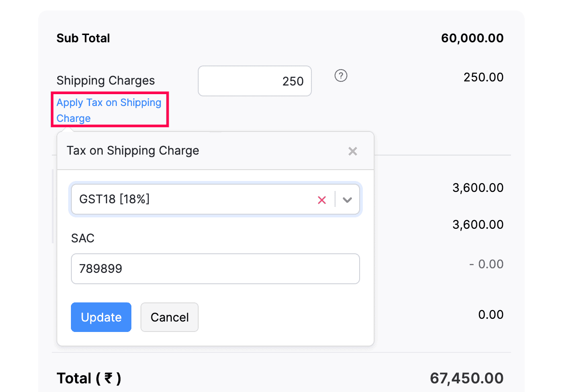
Task: Focus the field containing 789899
Action: pyautogui.click(x=215, y=269)
